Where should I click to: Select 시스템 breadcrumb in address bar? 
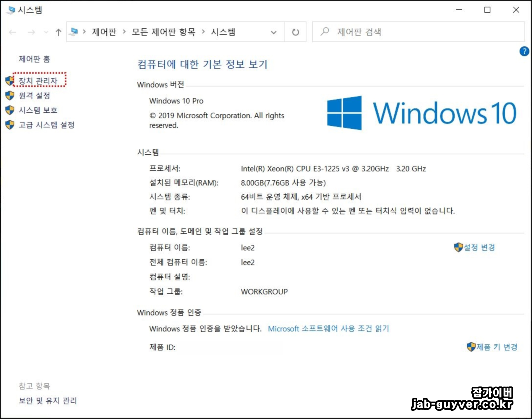[x=223, y=32]
